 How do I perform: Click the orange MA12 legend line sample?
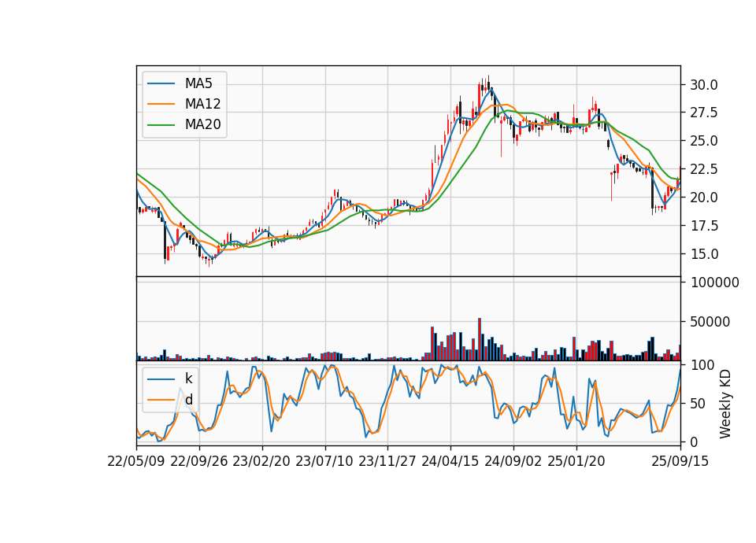[161, 104]
